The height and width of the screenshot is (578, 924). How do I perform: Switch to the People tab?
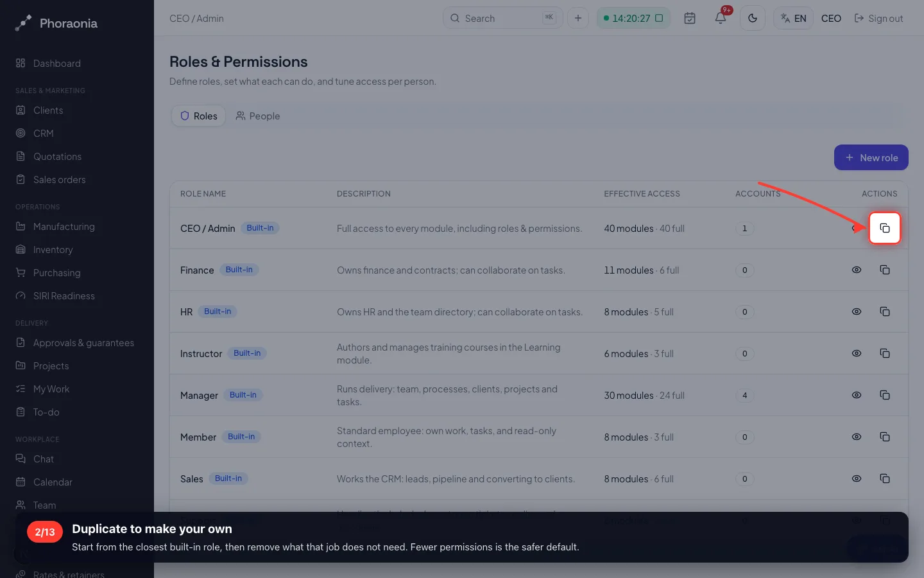coord(258,116)
